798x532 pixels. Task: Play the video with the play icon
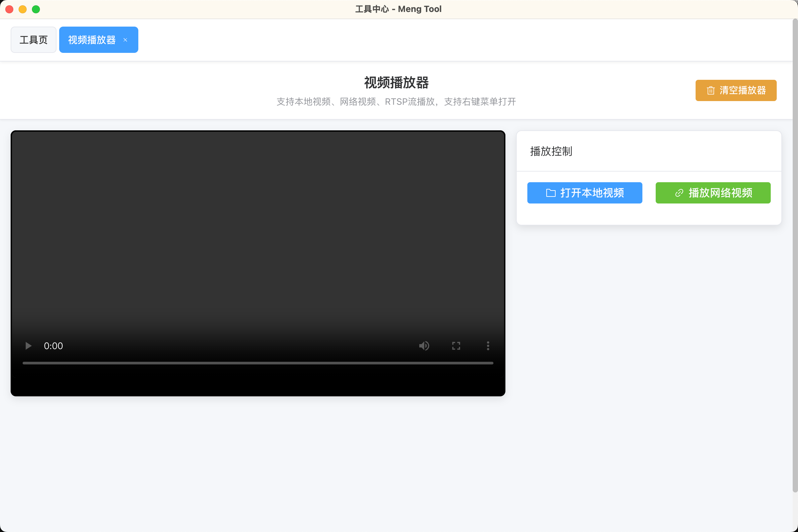tap(29, 346)
